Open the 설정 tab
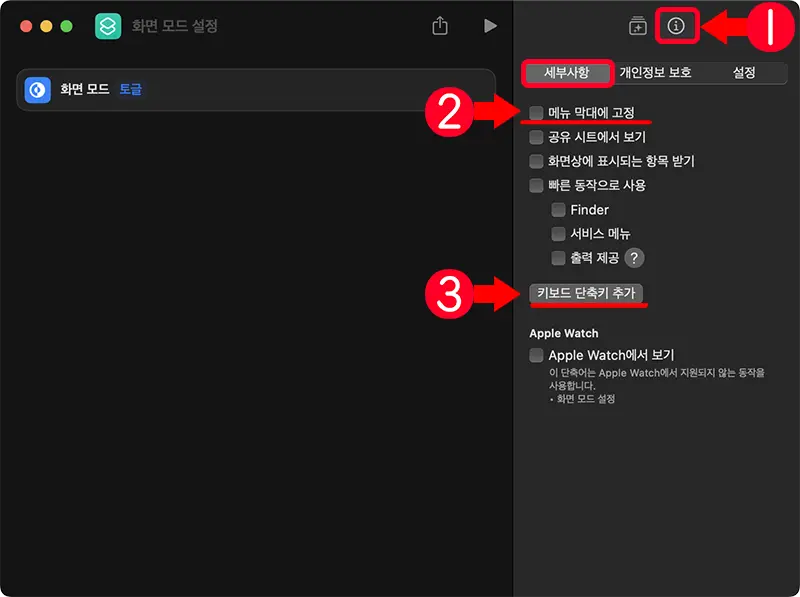This screenshot has width=800, height=597. tap(744, 73)
